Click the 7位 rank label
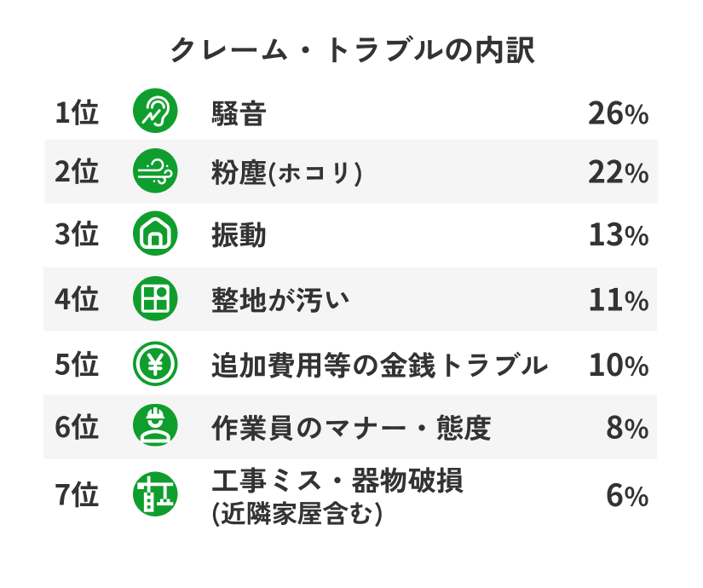The height and width of the screenshot is (588, 703). (x=77, y=495)
